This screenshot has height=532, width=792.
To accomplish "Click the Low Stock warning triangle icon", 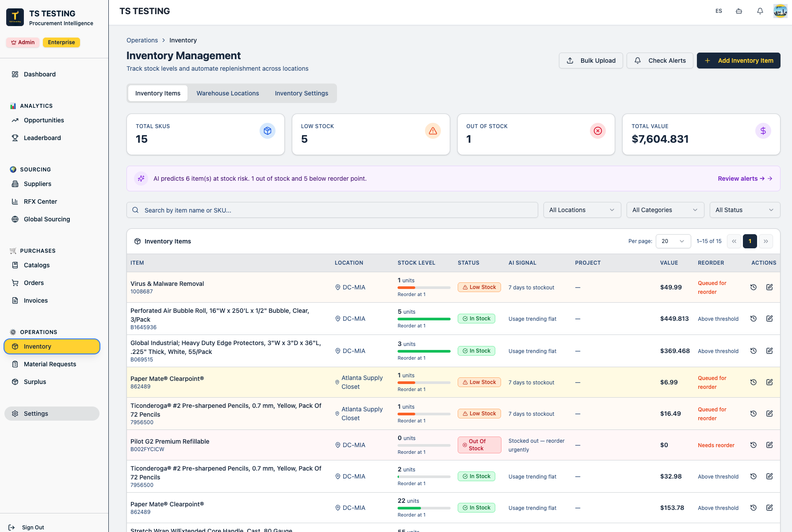I will (433, 131).
